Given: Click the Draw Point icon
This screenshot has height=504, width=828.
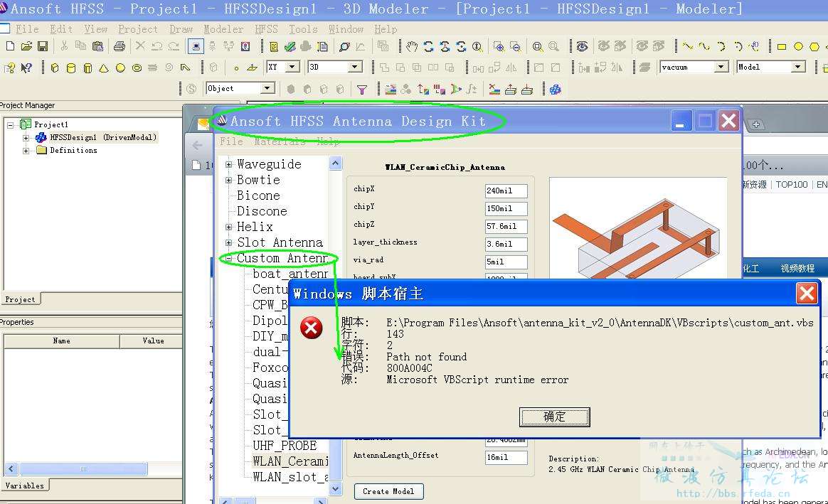Looking at the screenshot, I should [236, 68].
